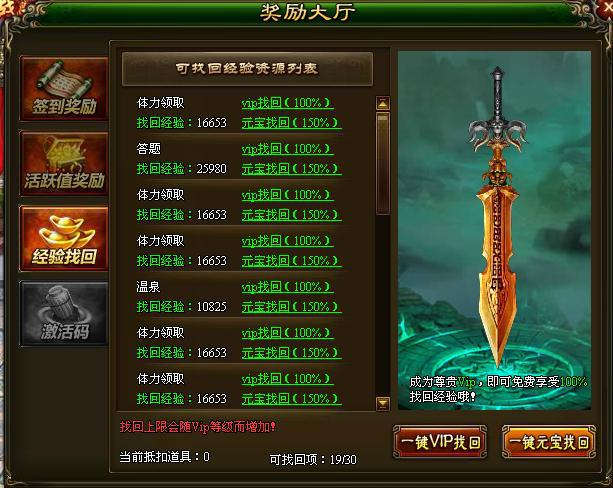Click the scroll up arrow in the list
The width and height of the screenshot is (613, 488).
(x=383, y=104)
